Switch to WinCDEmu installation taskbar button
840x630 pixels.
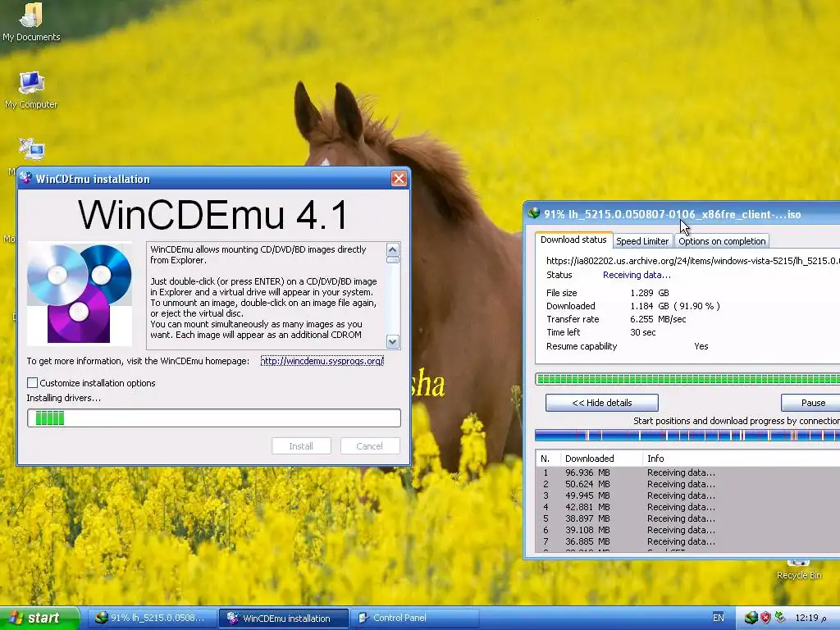284,619
